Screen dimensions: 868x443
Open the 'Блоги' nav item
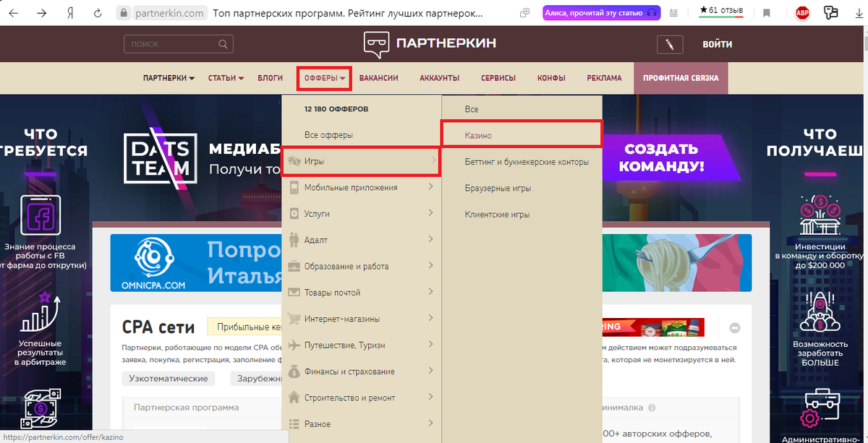coord(271,78)
